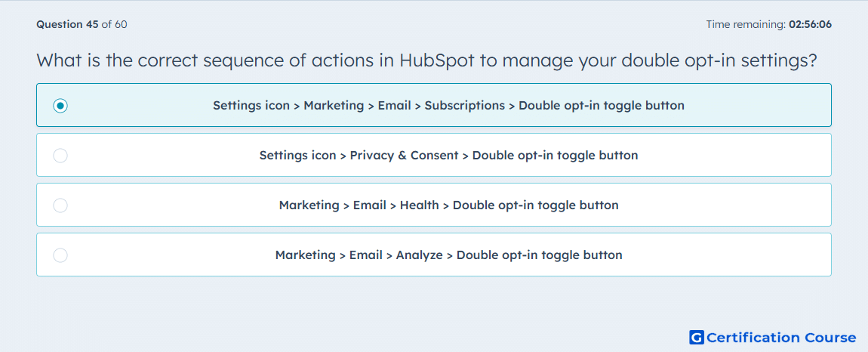868x352 pixels.
Task: Click the word HubSpot in the question
Action: point(437,60)
